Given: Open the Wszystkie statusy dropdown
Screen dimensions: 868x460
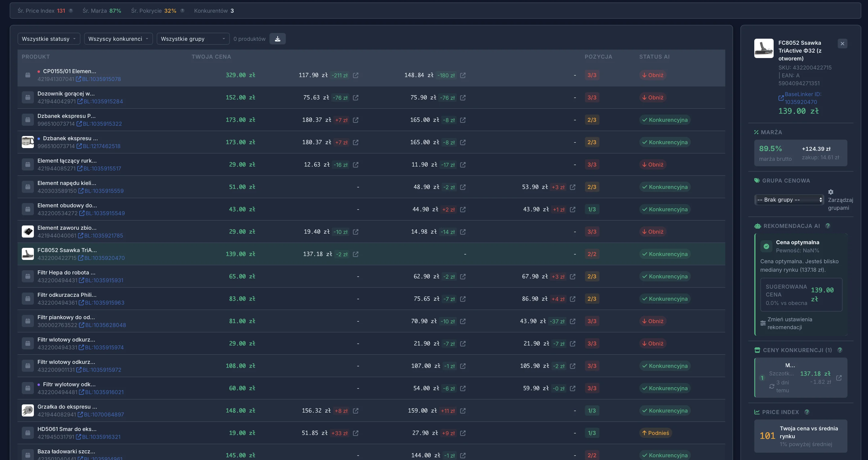Looking at the screenshot, I should 48,39.
